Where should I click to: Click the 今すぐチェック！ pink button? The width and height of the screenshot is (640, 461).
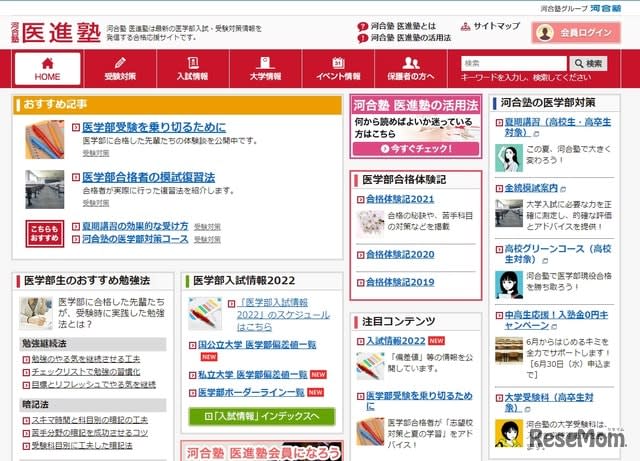[x=416, y=149]
